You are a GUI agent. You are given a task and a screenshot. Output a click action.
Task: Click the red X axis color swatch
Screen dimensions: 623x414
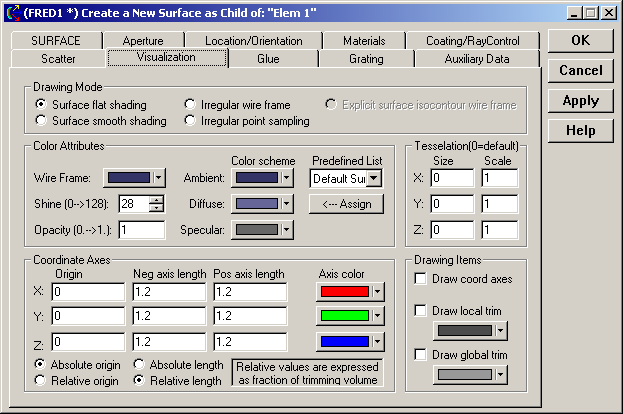(343, 292)
